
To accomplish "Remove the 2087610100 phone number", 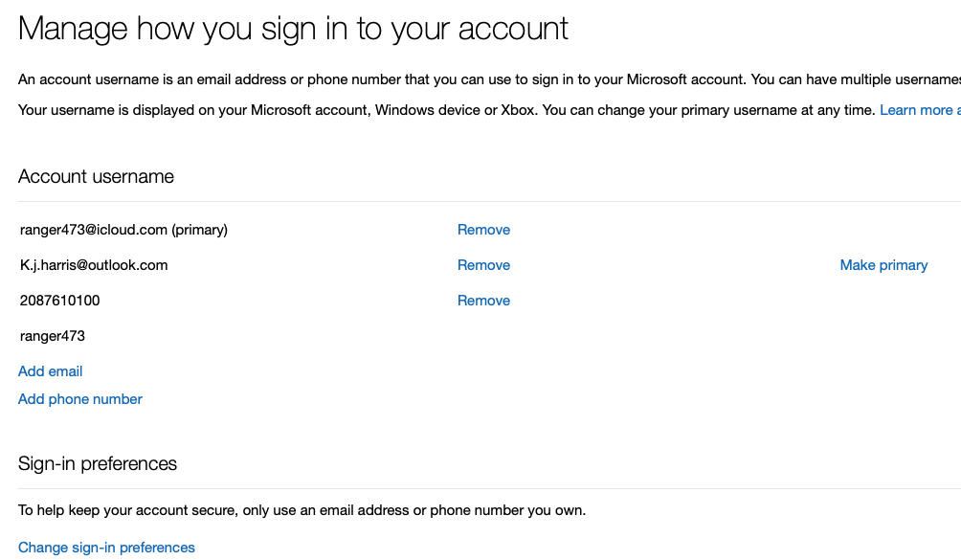I will click(483, 301).
